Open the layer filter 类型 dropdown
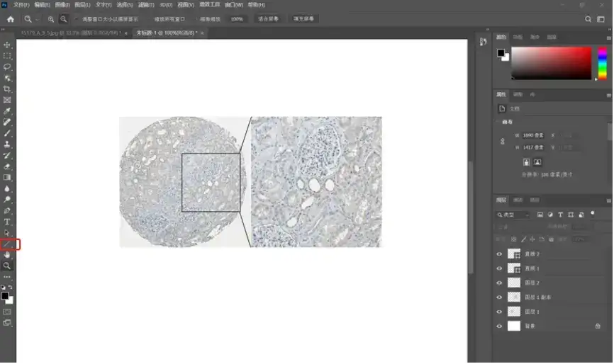The height and width of the screenshot is (364, 614). pyautogui.click(x=513, y=215)
